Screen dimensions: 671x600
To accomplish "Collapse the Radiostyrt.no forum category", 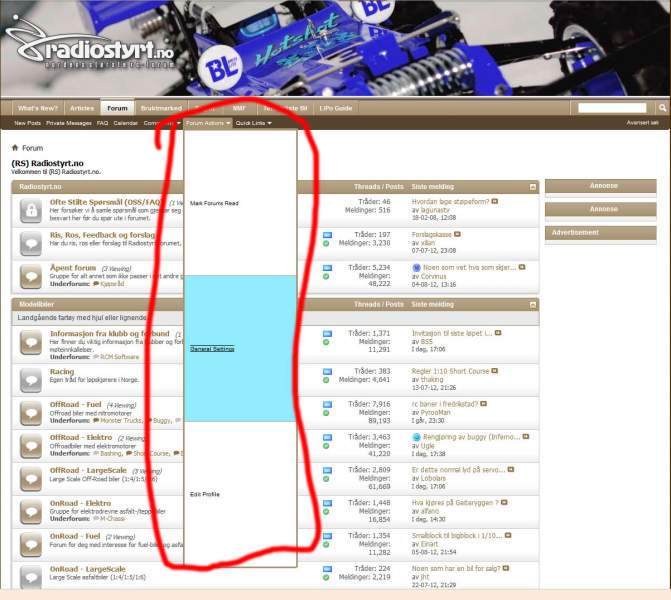I will click(533, 187).
